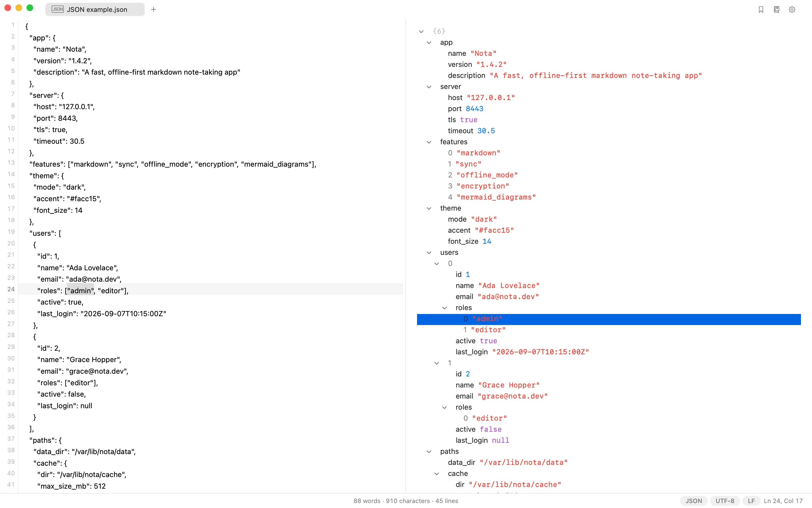Select the name "Grace Hopper" tree row
Image resolution: width=812 pixels, height=508 pixels.
[x=608, y=385]
